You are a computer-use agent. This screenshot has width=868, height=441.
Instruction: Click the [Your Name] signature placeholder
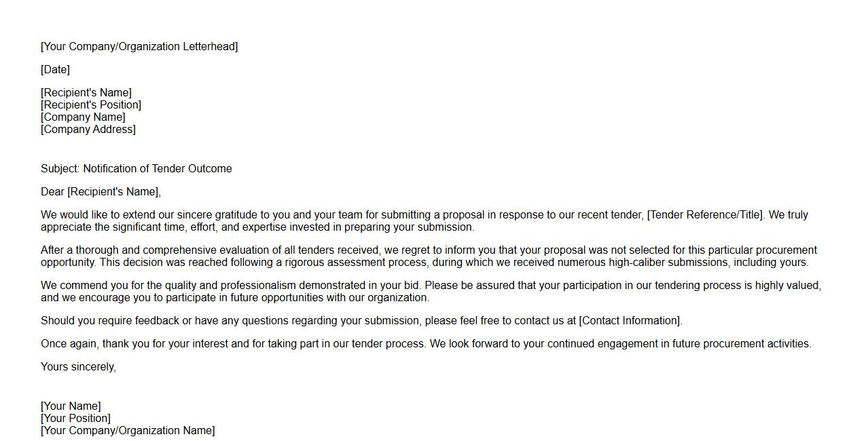71,406
